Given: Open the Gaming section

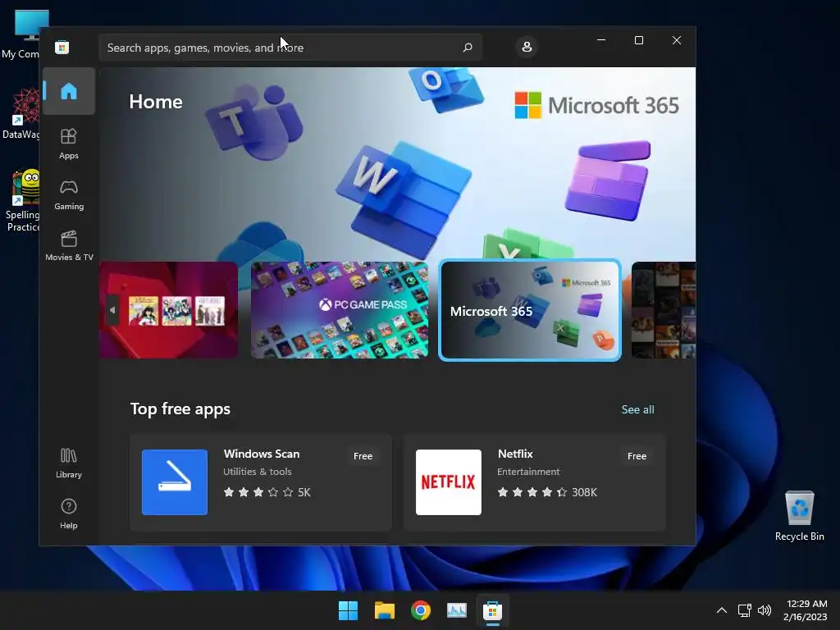Looking at the screenshot, I should tap(69, 195).
